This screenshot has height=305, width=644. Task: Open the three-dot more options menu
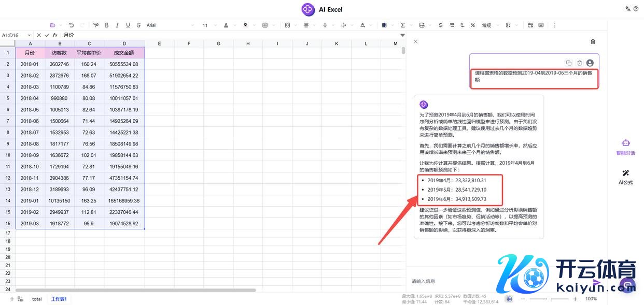[554, 25]
